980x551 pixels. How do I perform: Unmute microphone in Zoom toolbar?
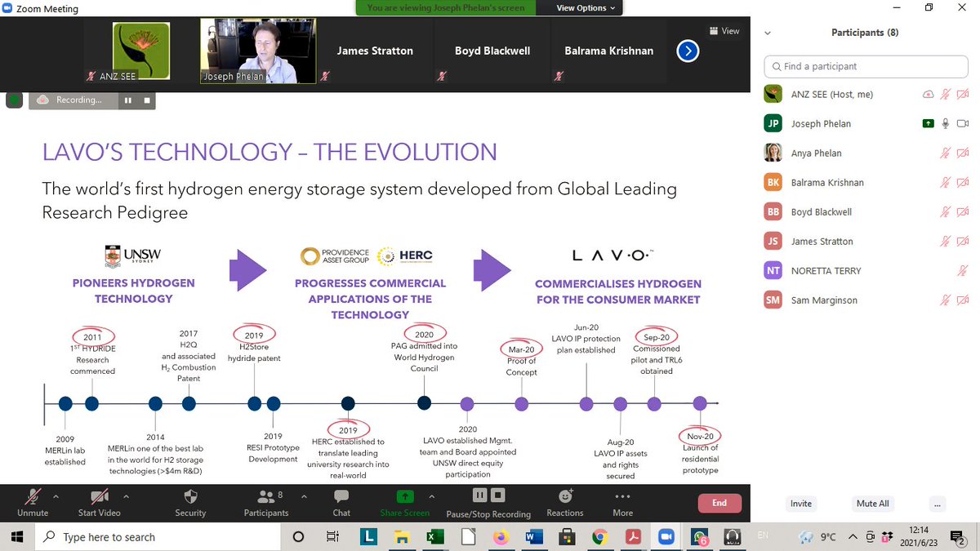(x=33, y=502)
